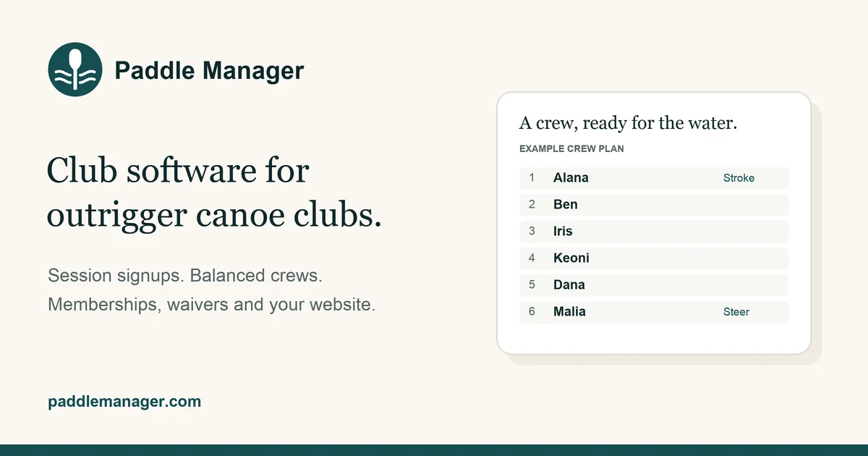The image size is (868, 456).
Task: Select the Dana row in the crew plan
Action: coord(654,285)
